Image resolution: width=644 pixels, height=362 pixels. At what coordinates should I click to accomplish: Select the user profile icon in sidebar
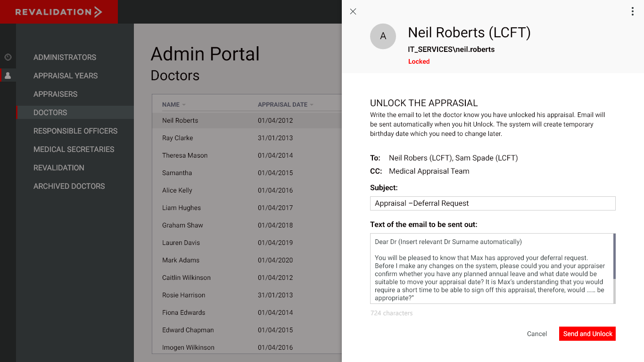click(x=8, y=76)
